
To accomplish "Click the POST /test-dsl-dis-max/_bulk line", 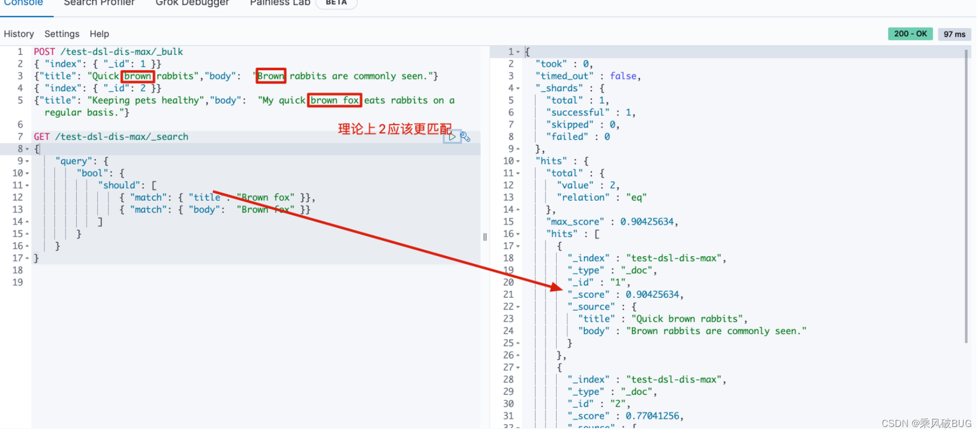I will click(108, 52).
